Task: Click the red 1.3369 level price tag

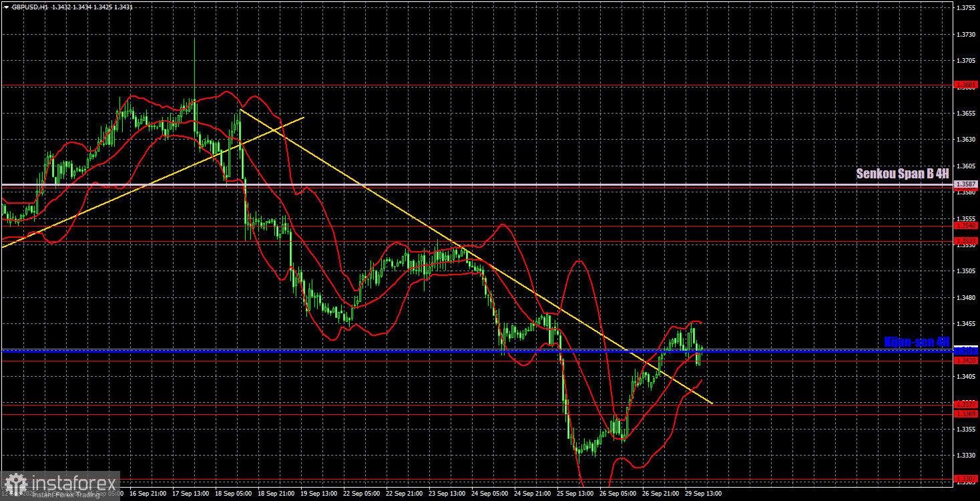Action: pos(966,414)
